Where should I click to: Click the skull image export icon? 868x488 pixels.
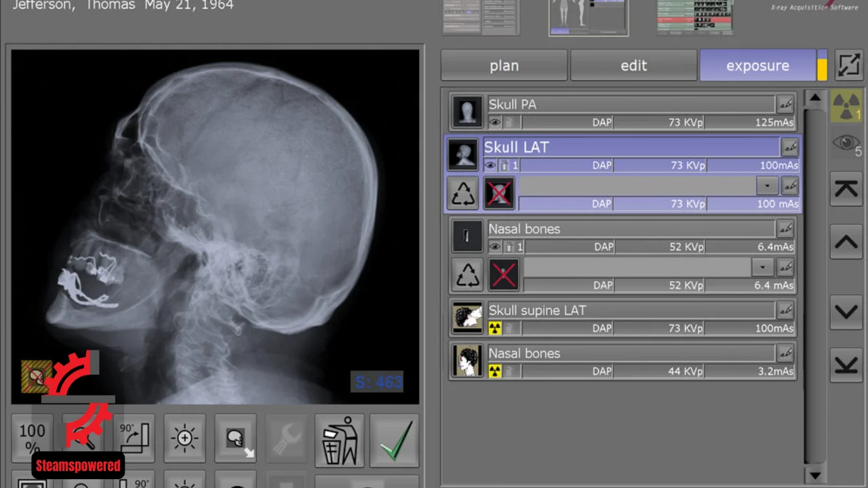(236, 439)
